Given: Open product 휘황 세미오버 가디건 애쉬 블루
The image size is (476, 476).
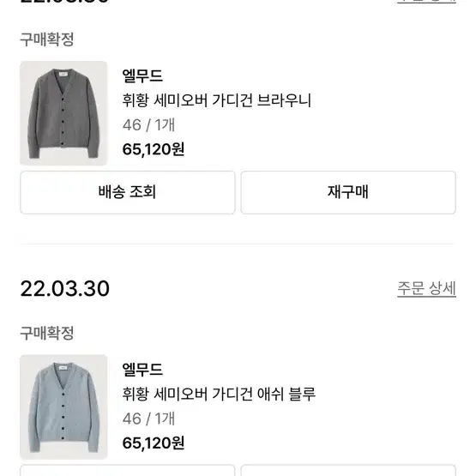Looking at the screenshot, I should tap(219, 394).
